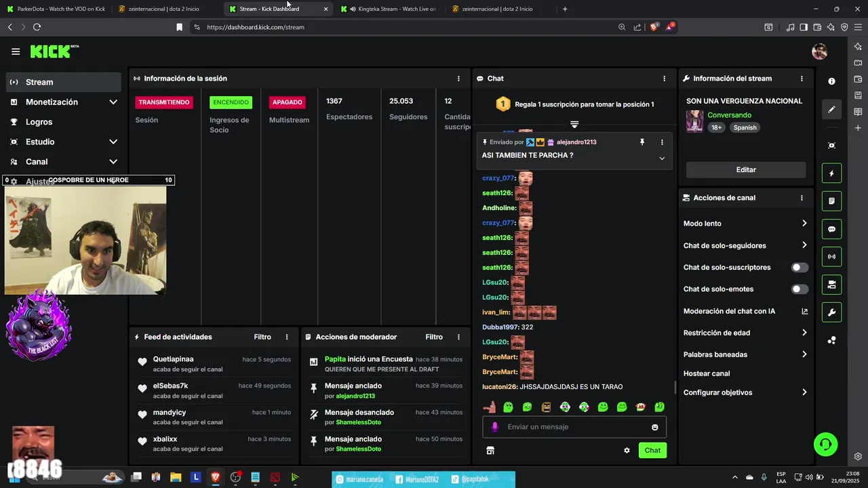Open the Kick hamburger navigation menu

[16, 52]
